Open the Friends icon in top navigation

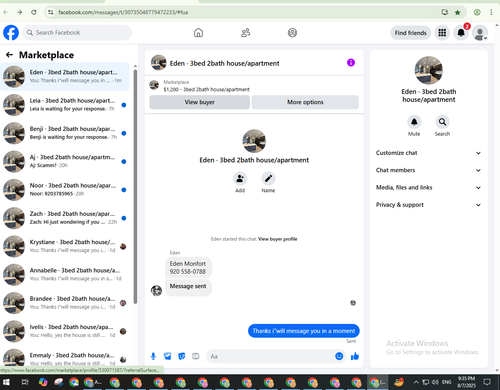coord(246,33)
